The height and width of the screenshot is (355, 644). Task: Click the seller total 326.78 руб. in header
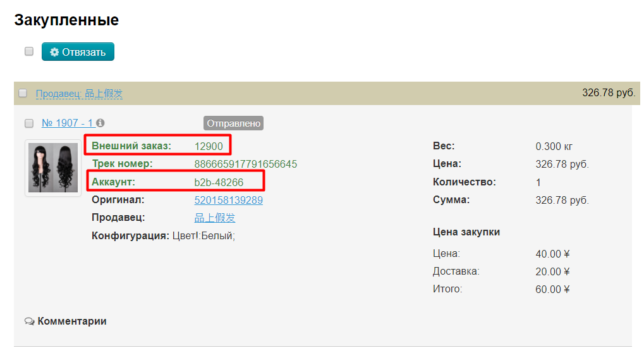(608, 93)
